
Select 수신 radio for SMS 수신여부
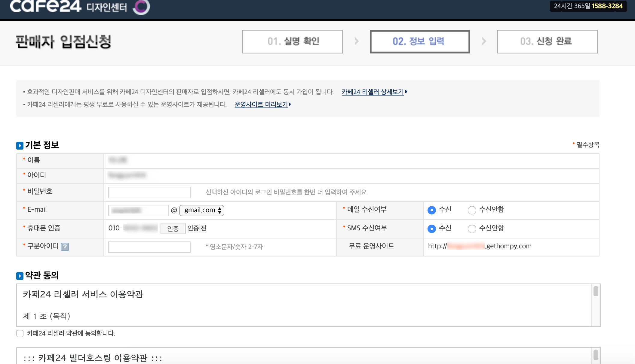(x=431, y=229)
